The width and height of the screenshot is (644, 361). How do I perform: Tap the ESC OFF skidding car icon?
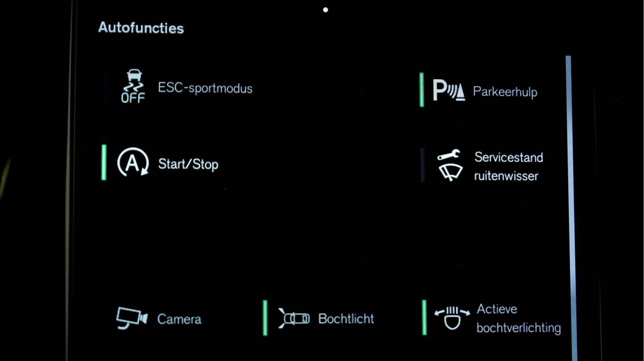pos(133,86)
